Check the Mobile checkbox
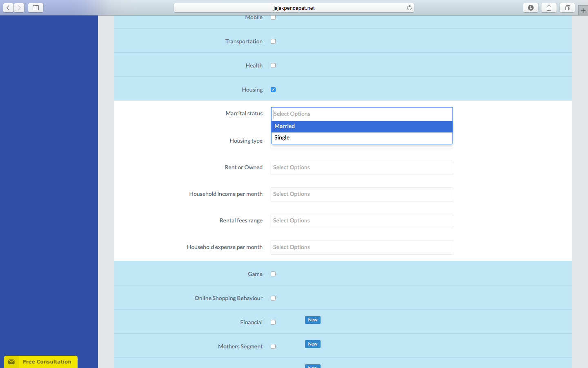Screen dimensions: 588x368 tap(273, 17)
